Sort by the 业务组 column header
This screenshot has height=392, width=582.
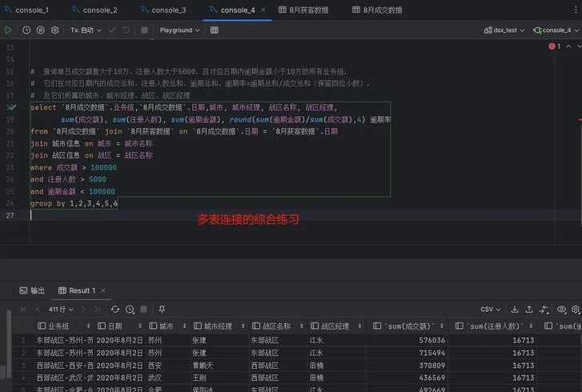(x=63, y=326)
